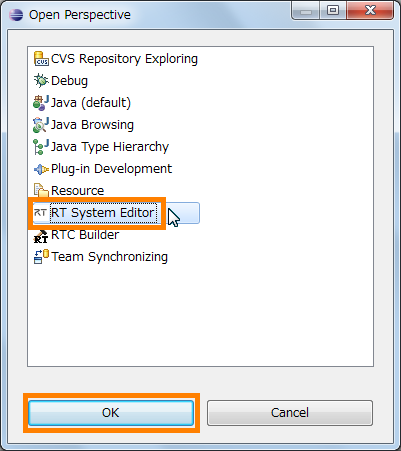Click the Team Synchronizing icon

point(41,257)
